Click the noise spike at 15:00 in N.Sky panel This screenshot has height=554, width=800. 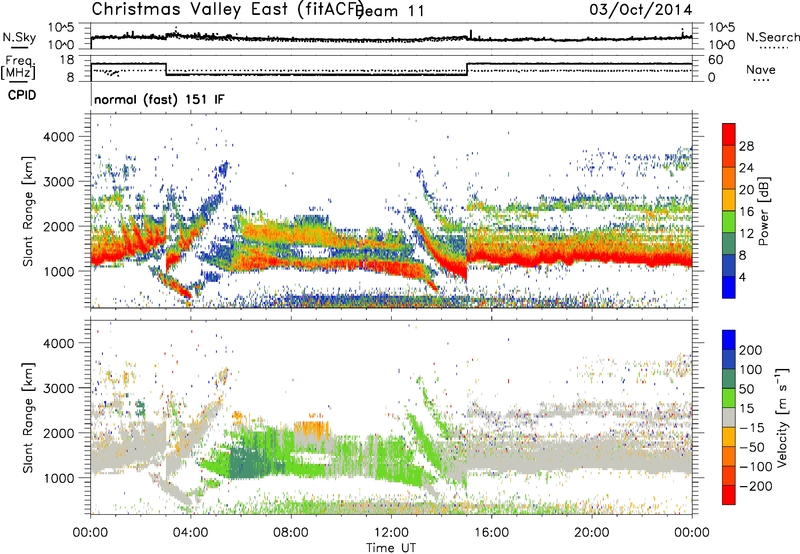coord(470,35)
